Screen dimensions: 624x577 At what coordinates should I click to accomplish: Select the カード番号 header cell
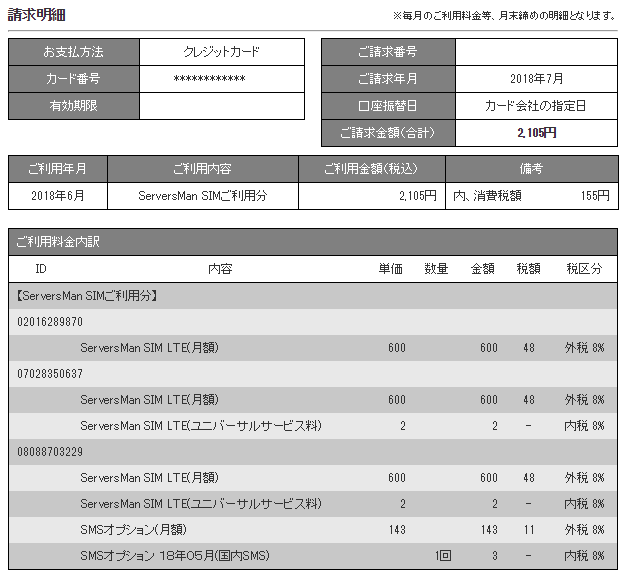click(74, 79)
